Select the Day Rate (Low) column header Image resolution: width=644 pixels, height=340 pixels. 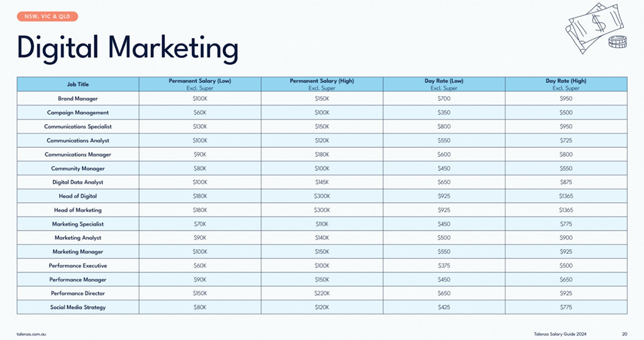444,84
